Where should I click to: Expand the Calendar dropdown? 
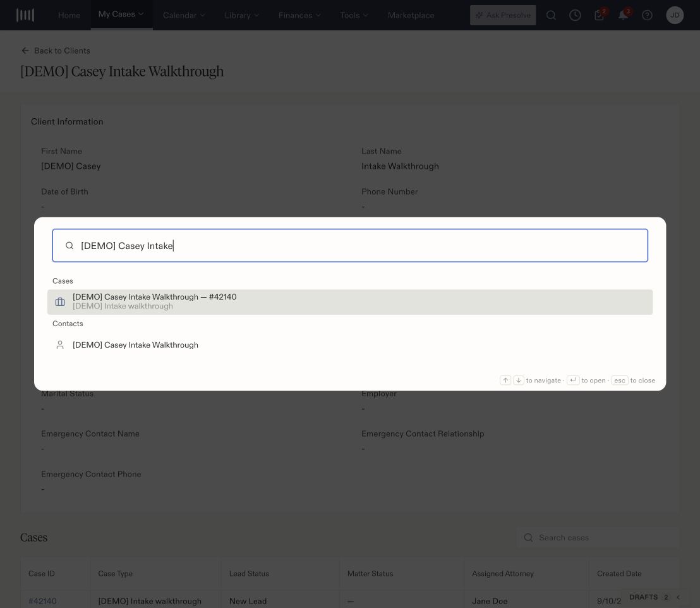click(184, 15)
